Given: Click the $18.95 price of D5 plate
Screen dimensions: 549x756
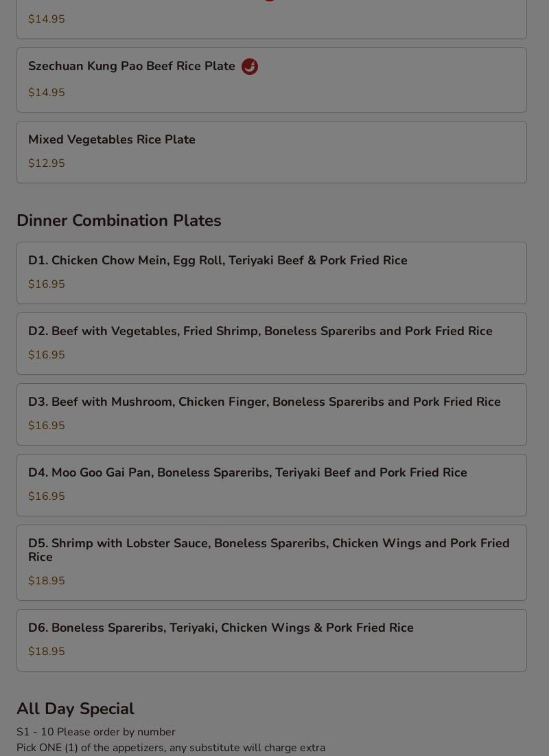Looking at the screenshot, I should click(x=46, y=580).
